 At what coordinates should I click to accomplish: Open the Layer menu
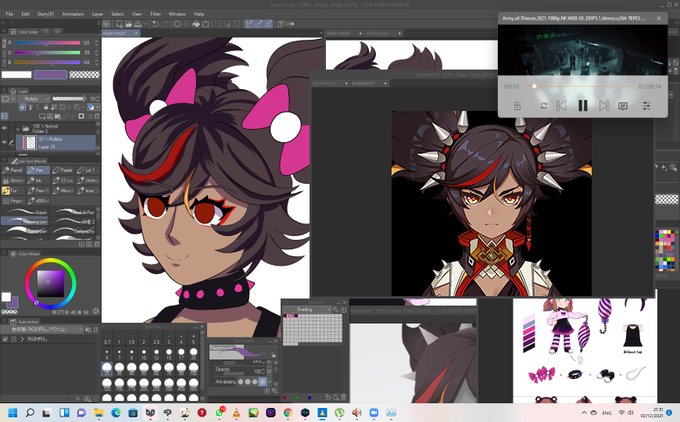click(97, 14)
